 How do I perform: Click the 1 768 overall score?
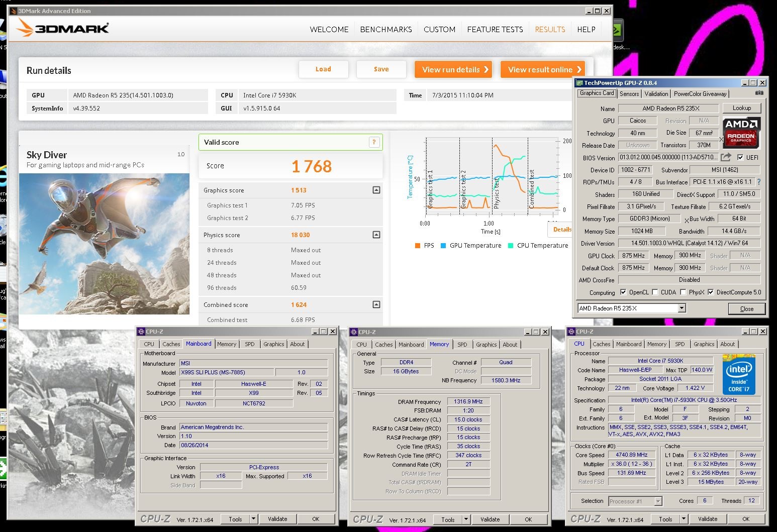click(x=312, y=166)
